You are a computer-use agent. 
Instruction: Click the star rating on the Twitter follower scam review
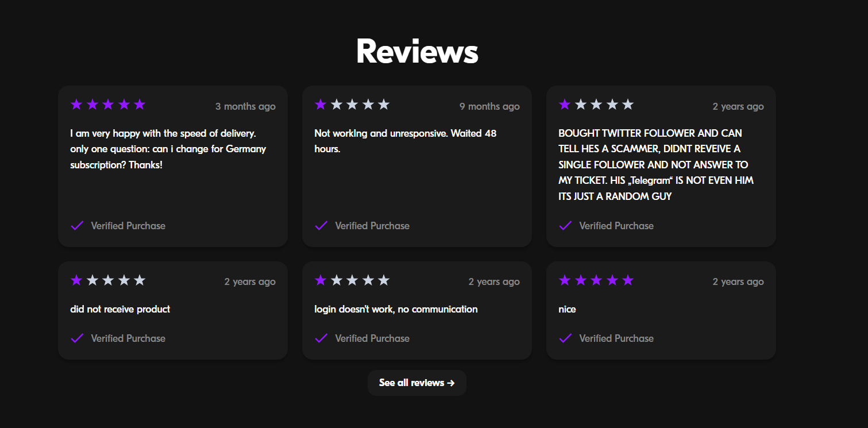[596, 105]
